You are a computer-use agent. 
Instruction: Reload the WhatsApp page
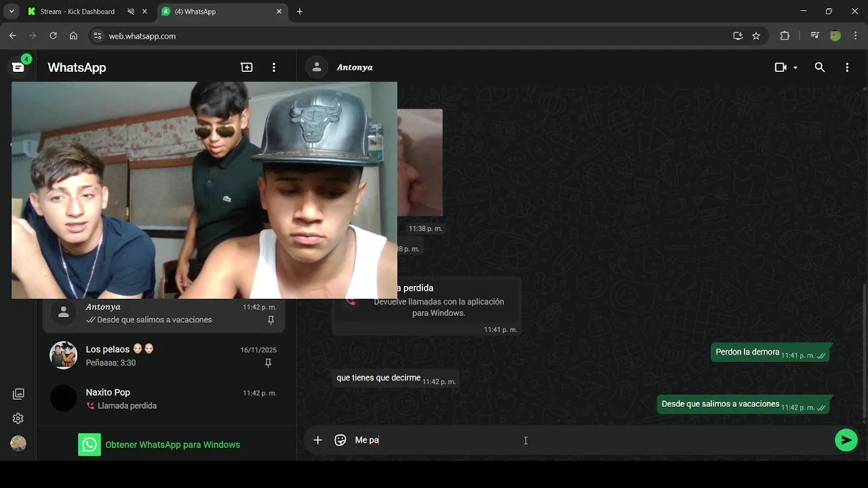(x=53, y=36)
